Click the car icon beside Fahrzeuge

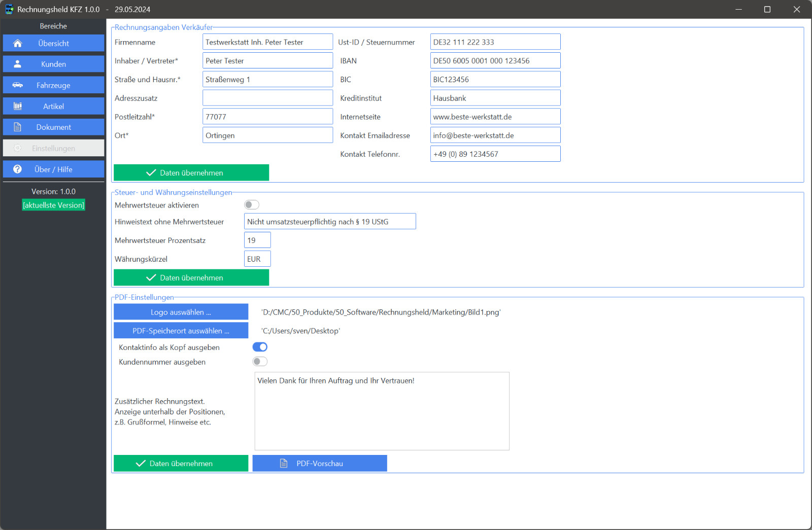[x=17, y=85]
